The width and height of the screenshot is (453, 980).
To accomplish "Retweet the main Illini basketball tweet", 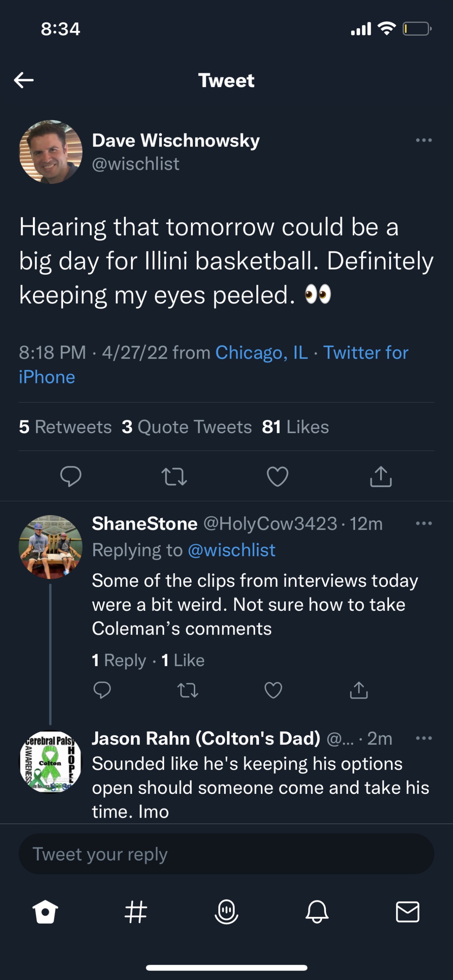I will pyautogui.click(x=174, y=476).
